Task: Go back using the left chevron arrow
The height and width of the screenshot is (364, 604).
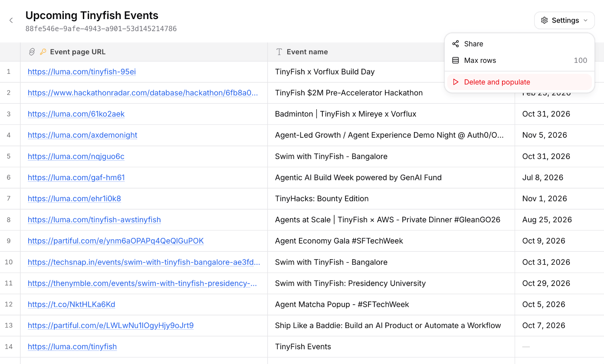Action: tap(11, 20)
